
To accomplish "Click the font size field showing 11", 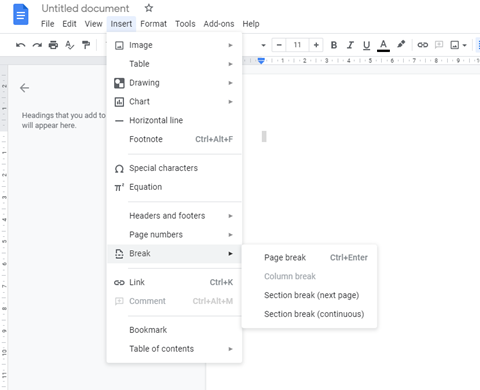I will tap(297, 45).
